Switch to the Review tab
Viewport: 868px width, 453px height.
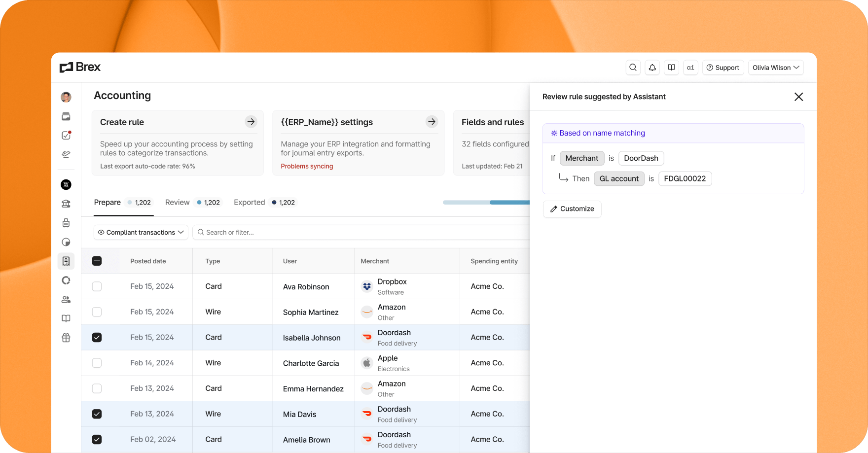(x=178, y=203)
